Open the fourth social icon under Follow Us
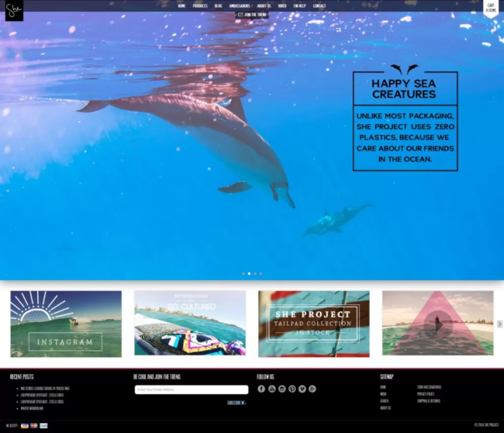Image resolution: width=504 pixels, height=433 pixels. point(292,389)
